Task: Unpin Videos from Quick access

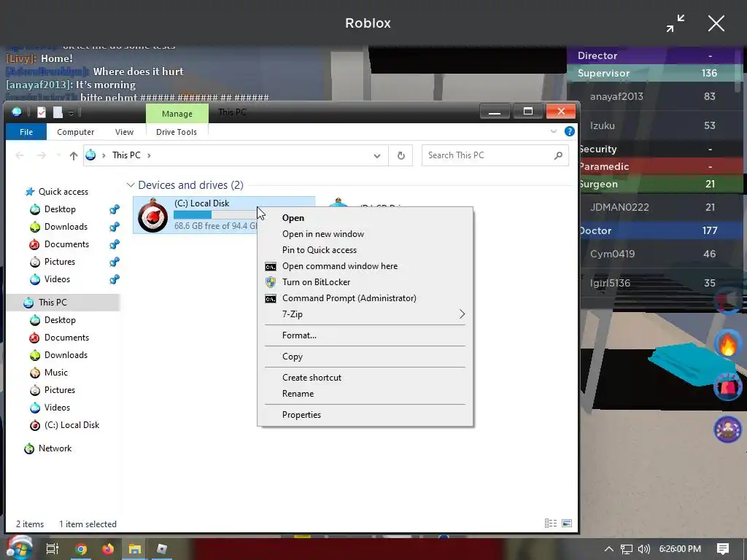Action: (115, 279)
